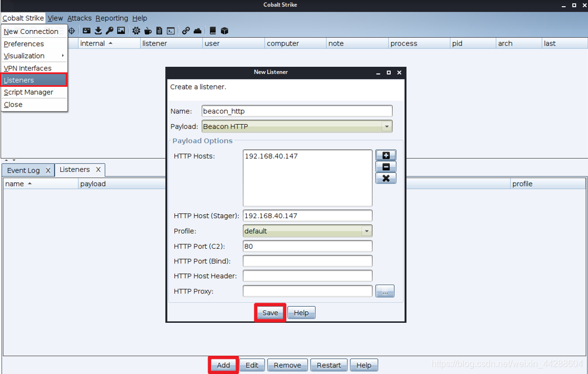Click the HTTP Host (Stager) field
The width and height of the screenshot is (588, 374).
tap(307, 216)
